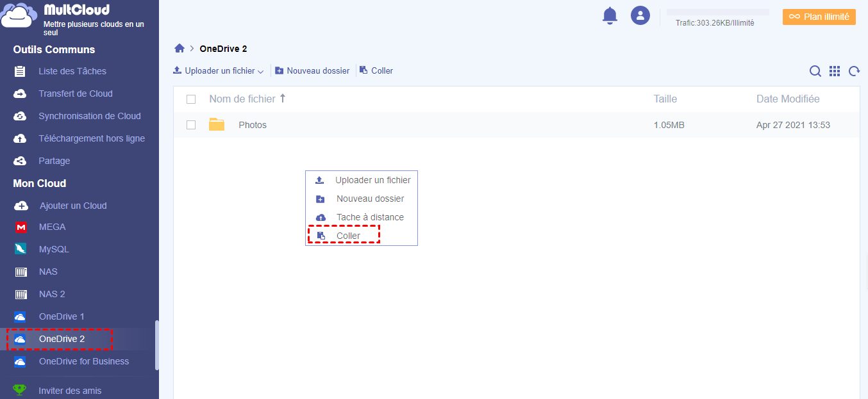868x399 pixels.
Task: Click the Apr 27 2021 13:53 date
Action: click(x=793, y=125)
